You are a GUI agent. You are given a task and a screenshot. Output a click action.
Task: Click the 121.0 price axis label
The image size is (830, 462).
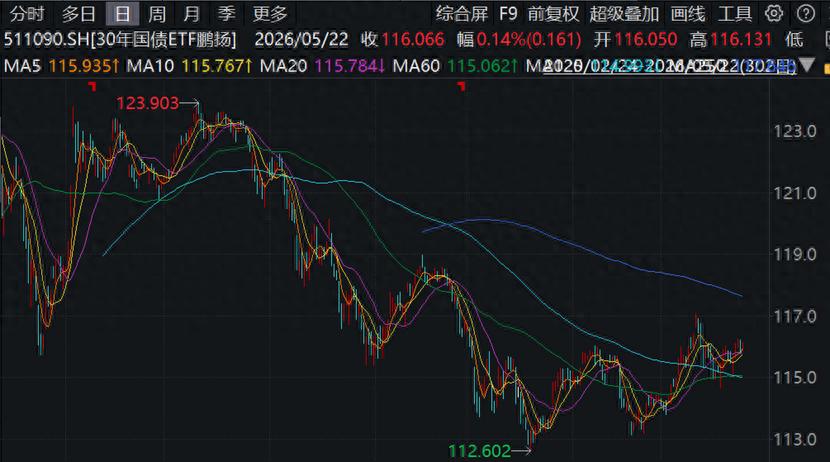pos(795,193)
